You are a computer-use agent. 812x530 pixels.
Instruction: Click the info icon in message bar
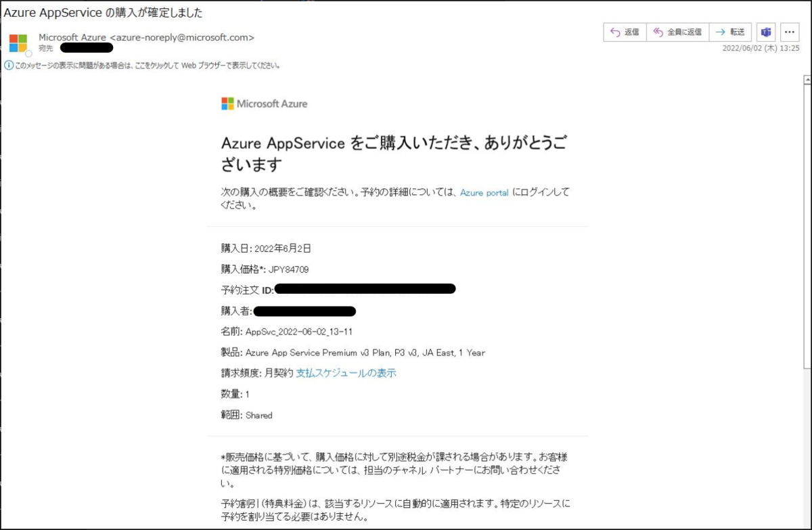[x=9, y=66]
